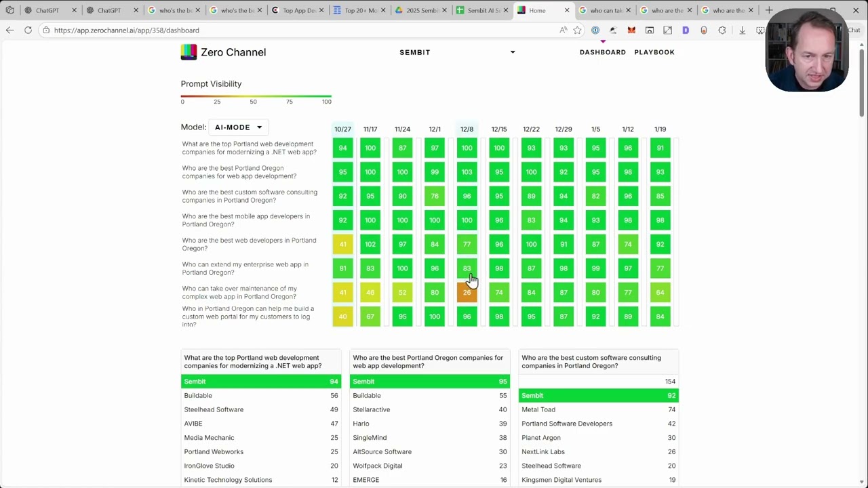The image size is (868, 488).
Task: Open the PLAYBOOK navigation link
Action: [654, 52]
